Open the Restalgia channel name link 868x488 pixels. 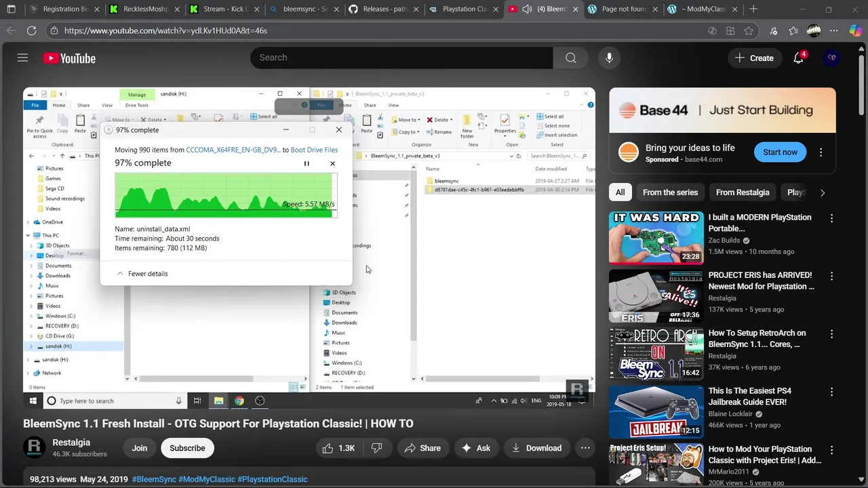pyautogui.click(x=71, y=443)
